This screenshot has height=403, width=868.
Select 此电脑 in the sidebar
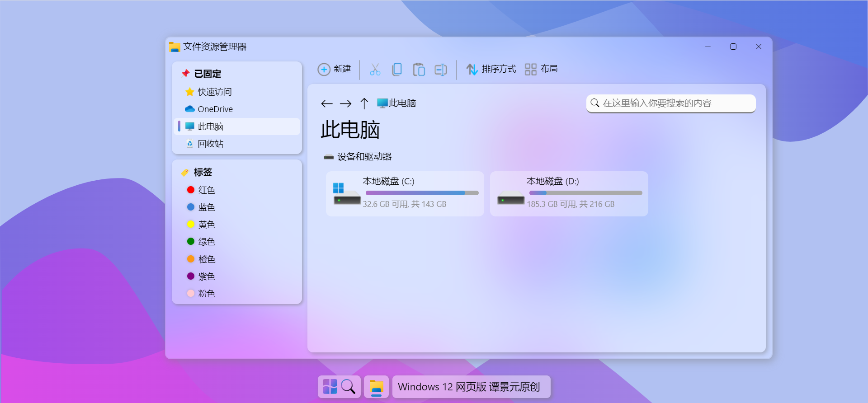(237, 127)
